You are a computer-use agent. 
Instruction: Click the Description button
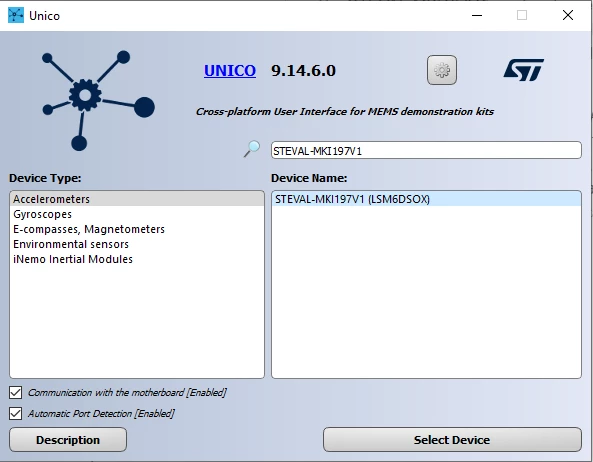tap(68, 440)
